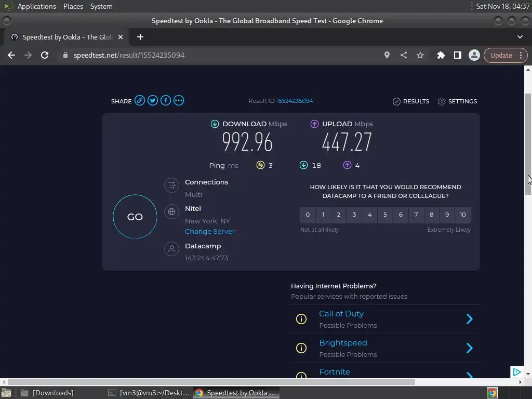Go back to previous page
532x399 pixels.
click(11, 55)
